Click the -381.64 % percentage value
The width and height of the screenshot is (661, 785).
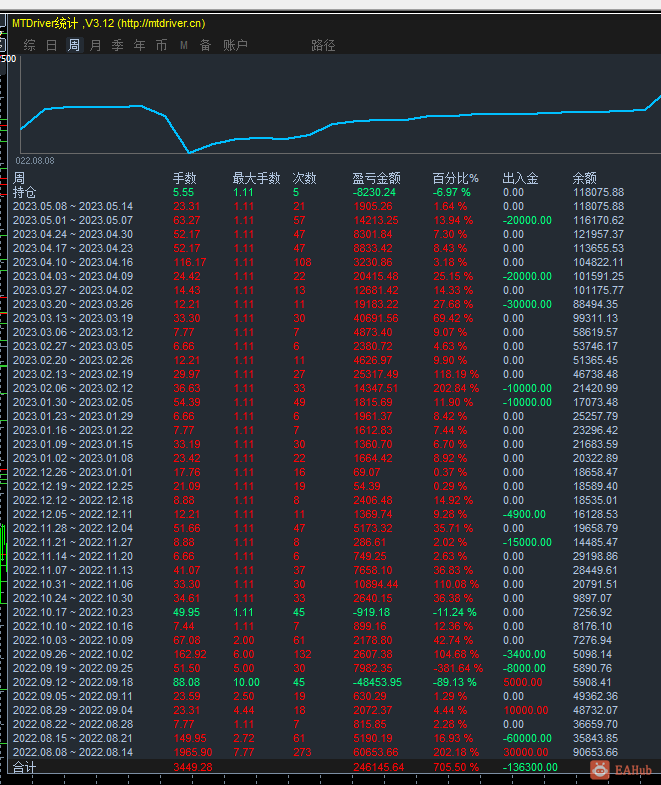click(457, 669)
